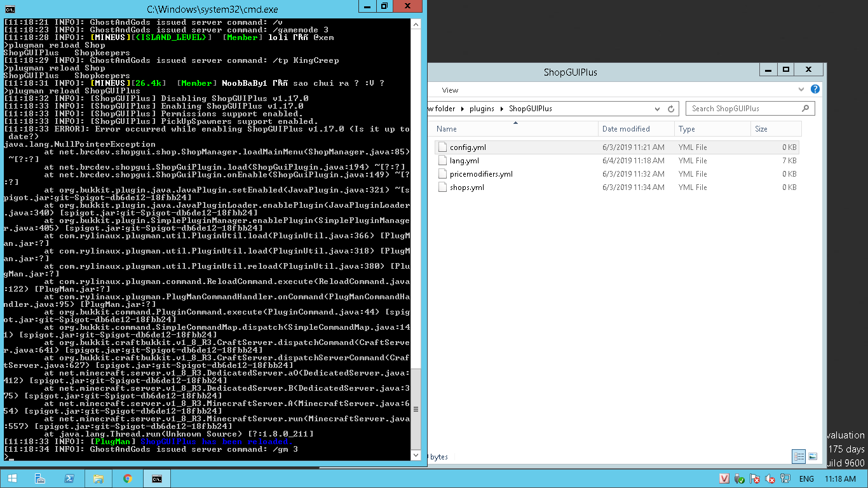The image size is (868, 488).
Task: Navigate to plugins folder in breadcrumb
Action: click(x=482, y=109)
